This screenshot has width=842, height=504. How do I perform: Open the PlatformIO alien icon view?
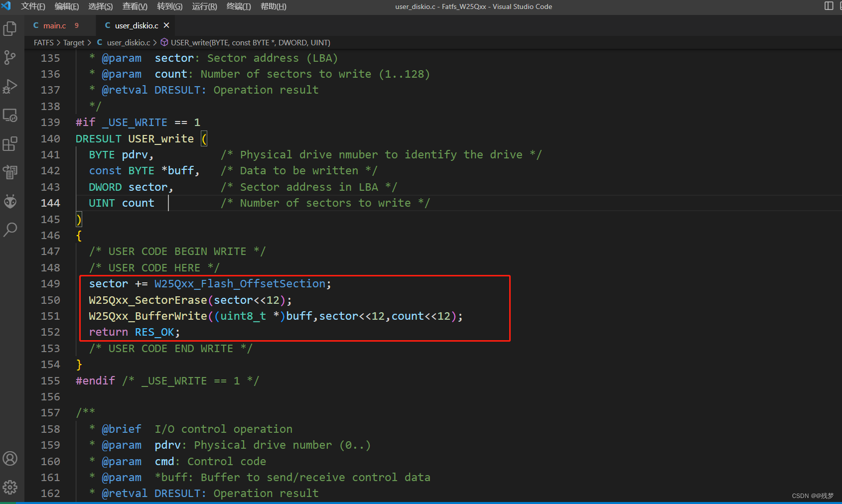pos(10,201)
